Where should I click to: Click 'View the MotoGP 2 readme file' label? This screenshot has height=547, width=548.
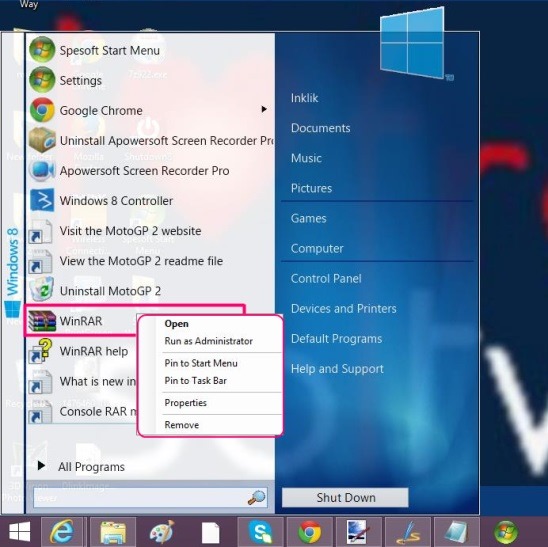[x=141, y=261]
